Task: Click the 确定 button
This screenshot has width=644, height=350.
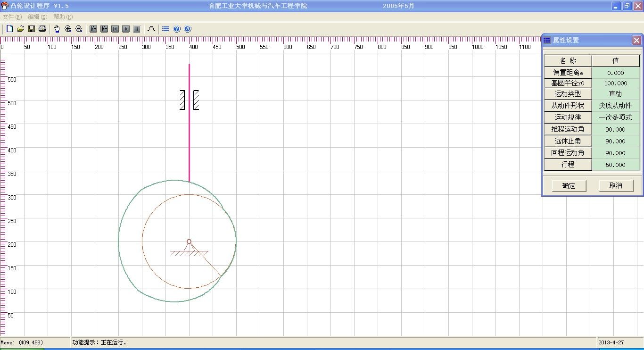Action: point(569,186)
